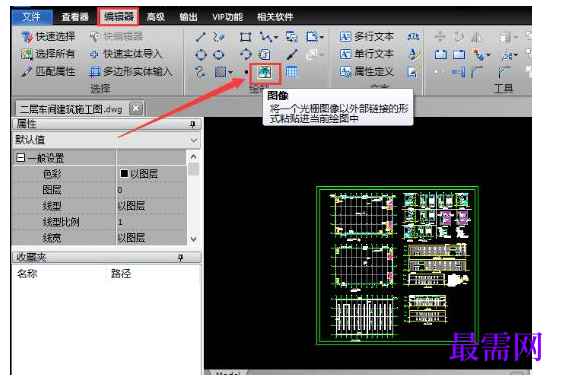The height and width of the screenshot is (378, 561).
Task: Open the VIP功能 tab
Action: coord(228,17)
